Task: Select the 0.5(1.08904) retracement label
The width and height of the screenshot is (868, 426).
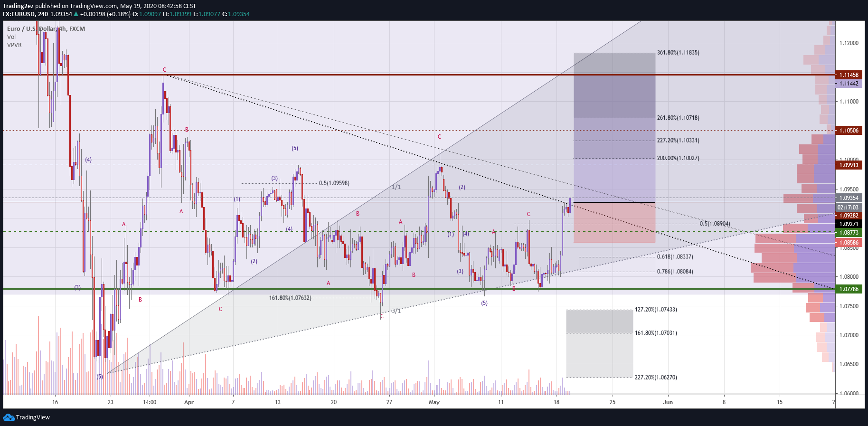Action: click(715, 224)
